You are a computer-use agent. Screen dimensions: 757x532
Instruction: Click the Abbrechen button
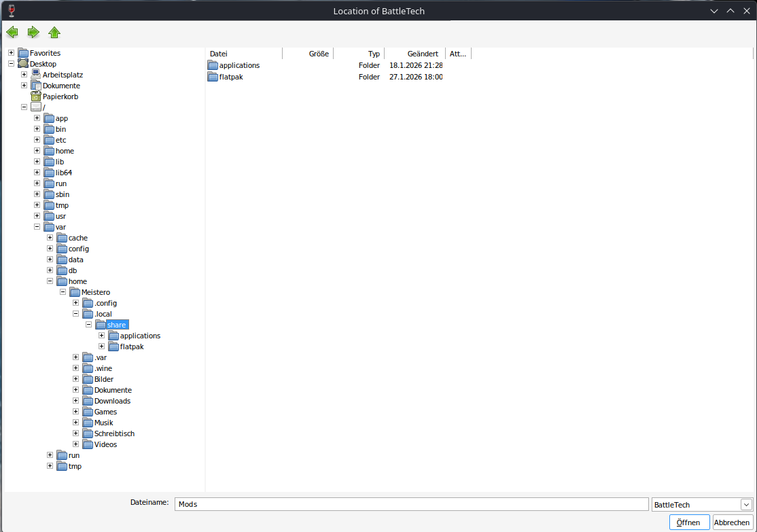(x=732, y=522)
